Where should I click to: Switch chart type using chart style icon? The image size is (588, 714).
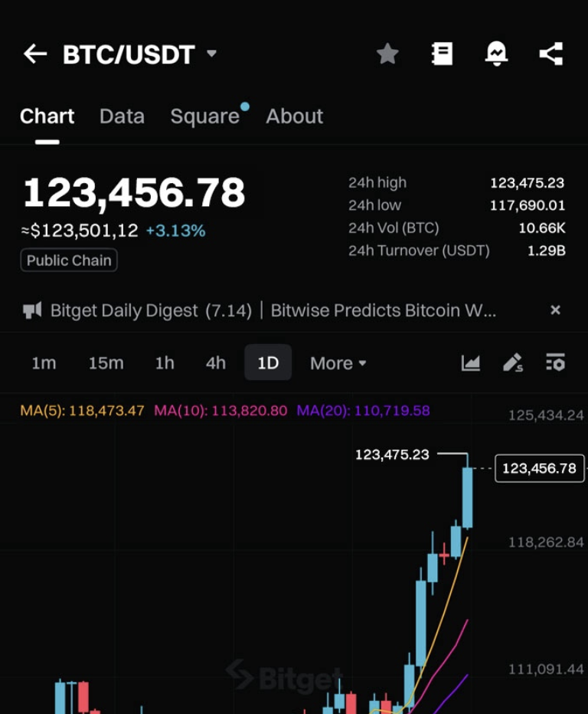point(470,362)
